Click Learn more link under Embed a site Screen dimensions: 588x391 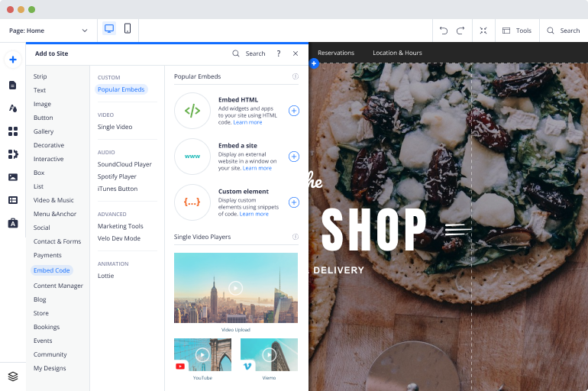pos(257,168)
